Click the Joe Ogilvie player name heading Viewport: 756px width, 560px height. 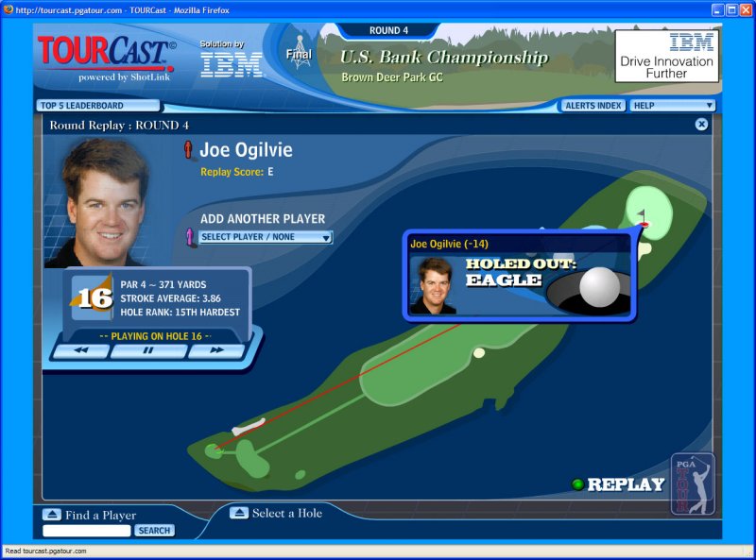click(246, 150)
